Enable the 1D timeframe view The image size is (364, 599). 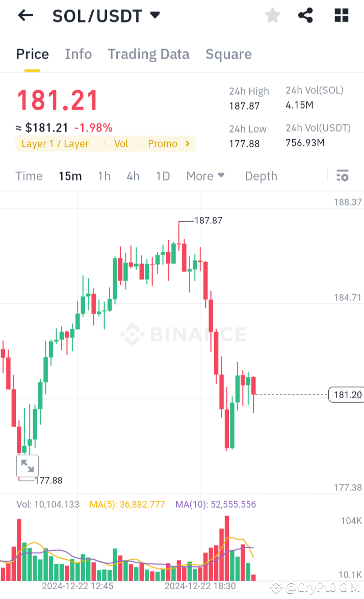[x=163, y=176]
